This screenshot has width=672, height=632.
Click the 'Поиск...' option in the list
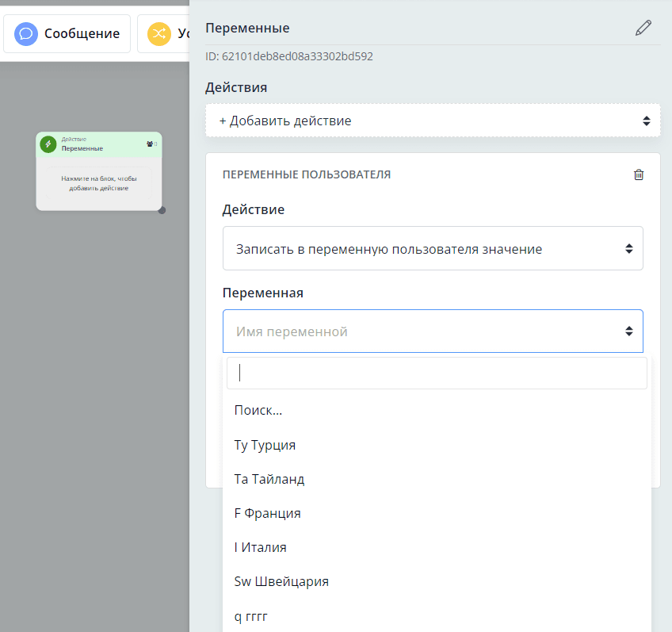[258, 411]
